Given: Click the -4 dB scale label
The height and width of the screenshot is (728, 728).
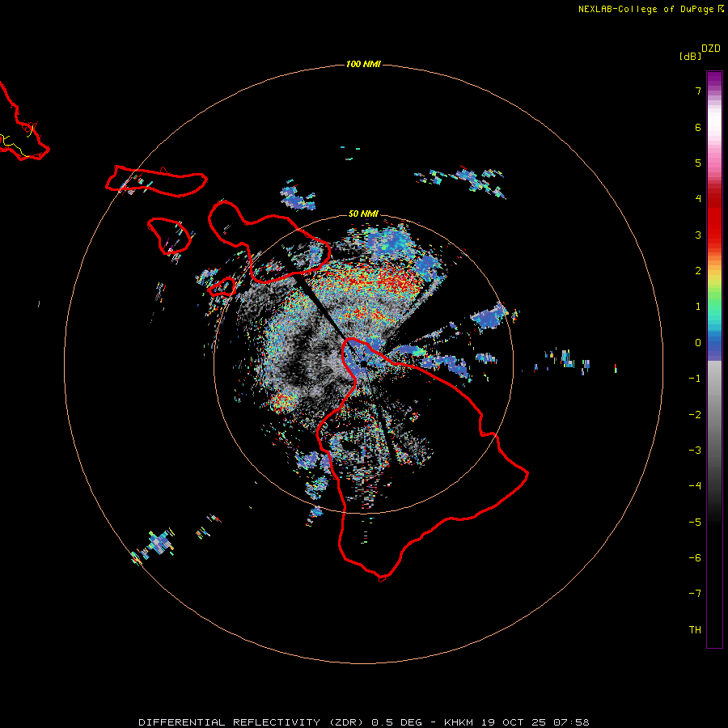Looking at the screenshot, I should (695, 486).
